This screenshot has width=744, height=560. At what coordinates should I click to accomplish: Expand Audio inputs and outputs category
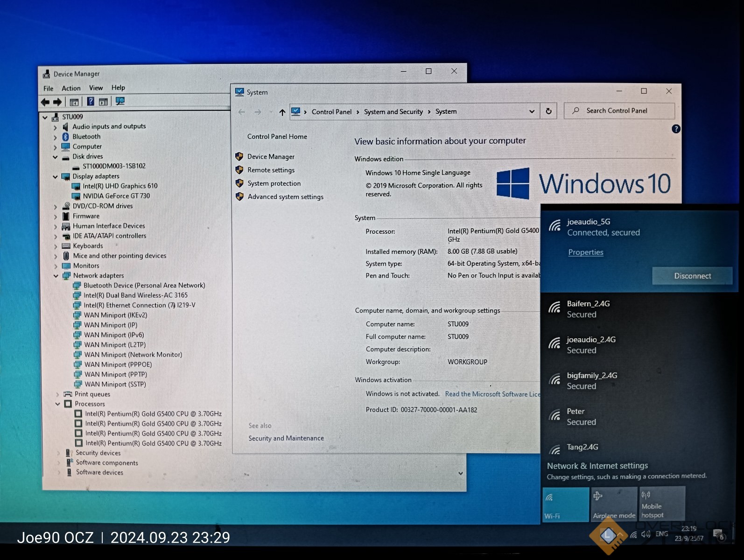55,127
